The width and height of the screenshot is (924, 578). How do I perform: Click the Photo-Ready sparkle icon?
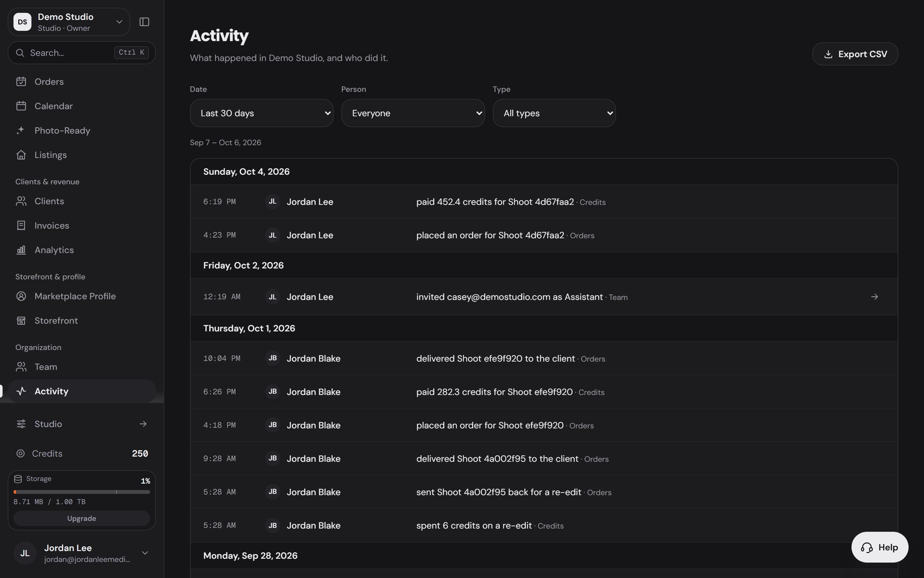tap(21, 130)
